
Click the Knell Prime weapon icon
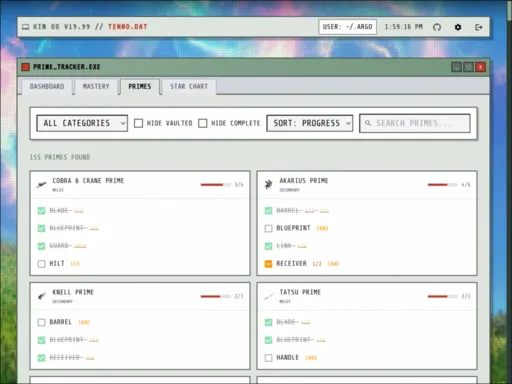[41, 296]
